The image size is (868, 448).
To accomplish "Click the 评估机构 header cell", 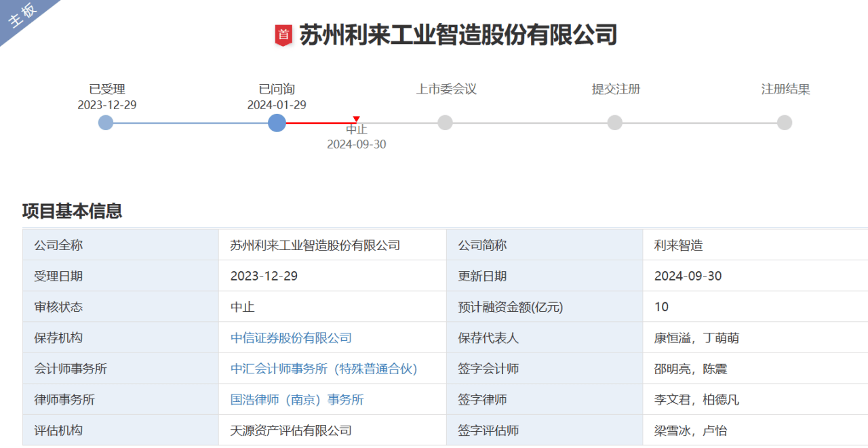I will point(121,430).
